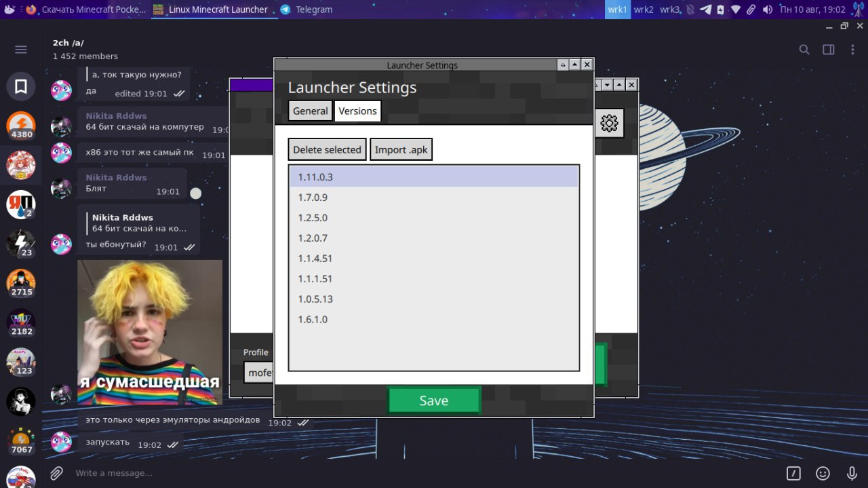The height and width of the screenshot is (488, 868).
Task: Open chat with 7067 unread badge
Action: [21, 440]
